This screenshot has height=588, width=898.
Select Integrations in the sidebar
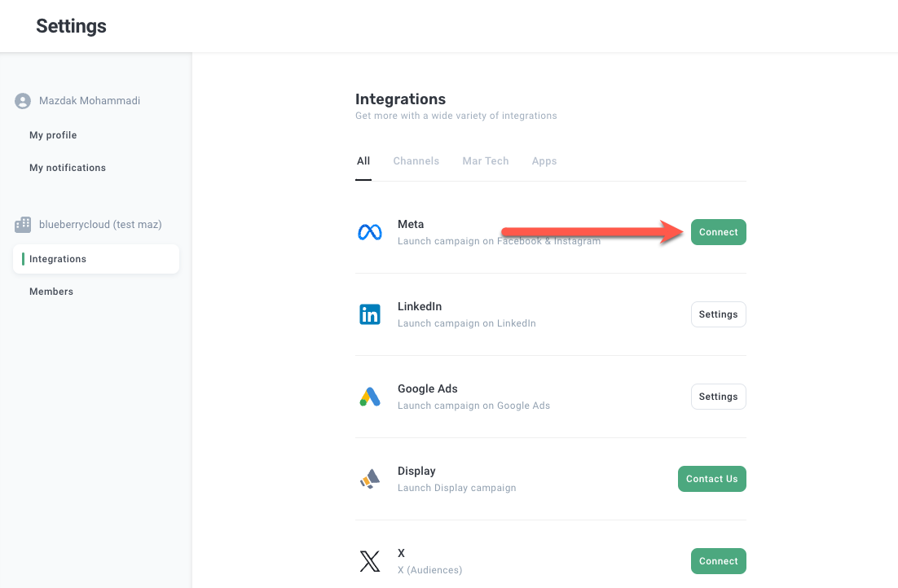58,259
